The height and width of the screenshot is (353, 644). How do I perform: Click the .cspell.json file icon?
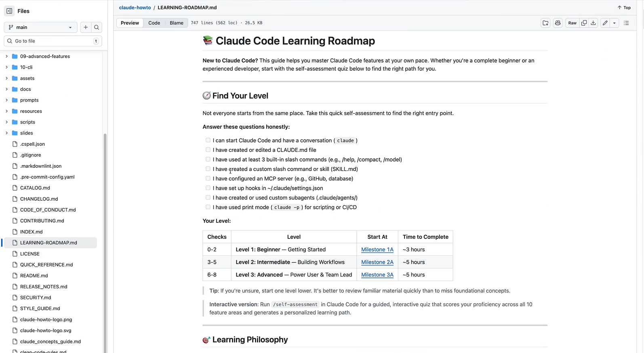click(x=15, y=144)
